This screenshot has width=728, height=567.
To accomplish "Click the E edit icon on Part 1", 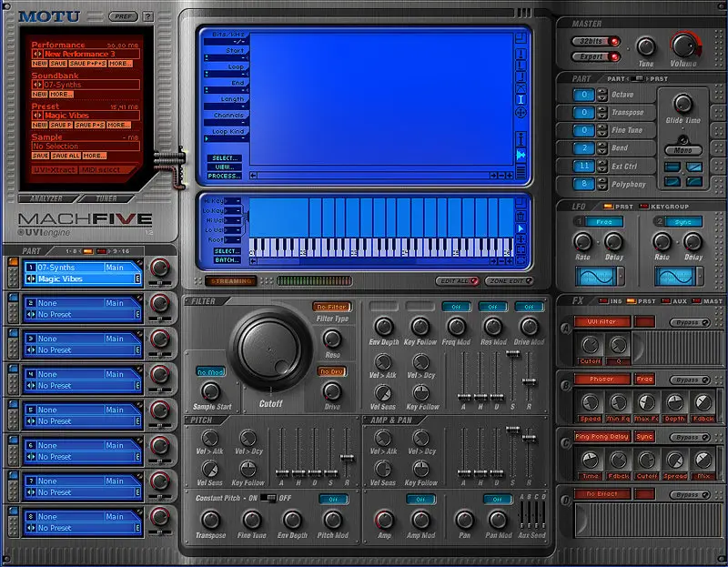I will pos(137,278).
